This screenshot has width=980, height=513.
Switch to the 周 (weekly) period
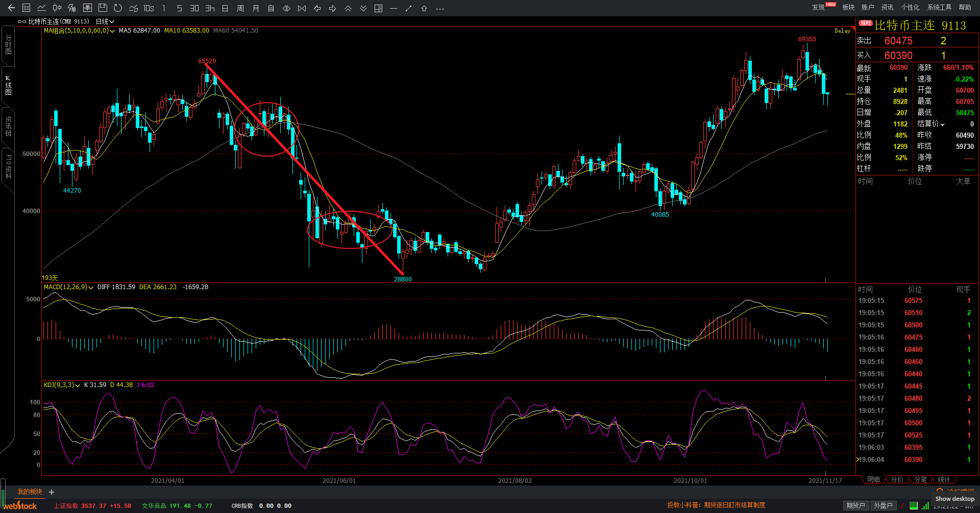[240, 8]
